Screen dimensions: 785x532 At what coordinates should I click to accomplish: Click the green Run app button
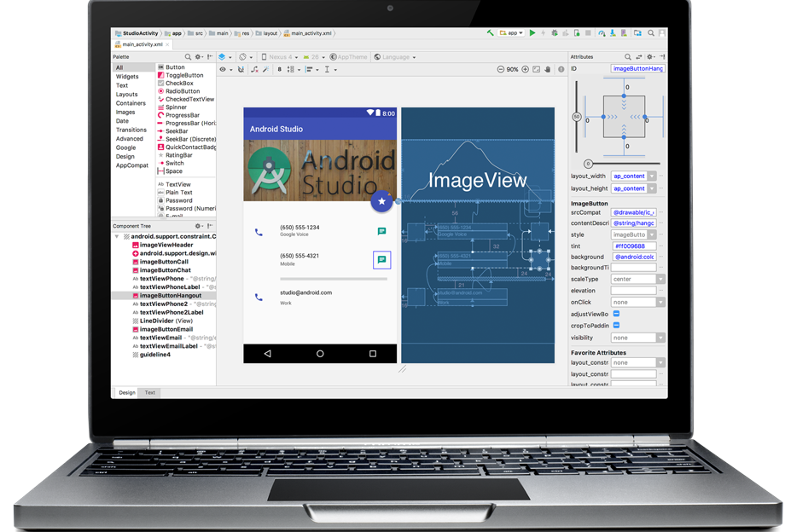point(532,33)
